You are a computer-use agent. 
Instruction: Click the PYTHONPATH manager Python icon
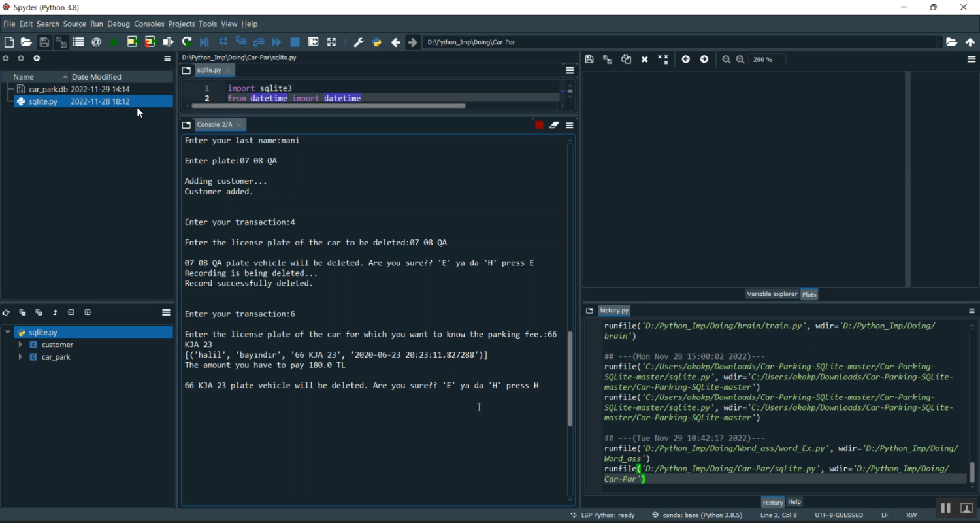coord(376,42)
